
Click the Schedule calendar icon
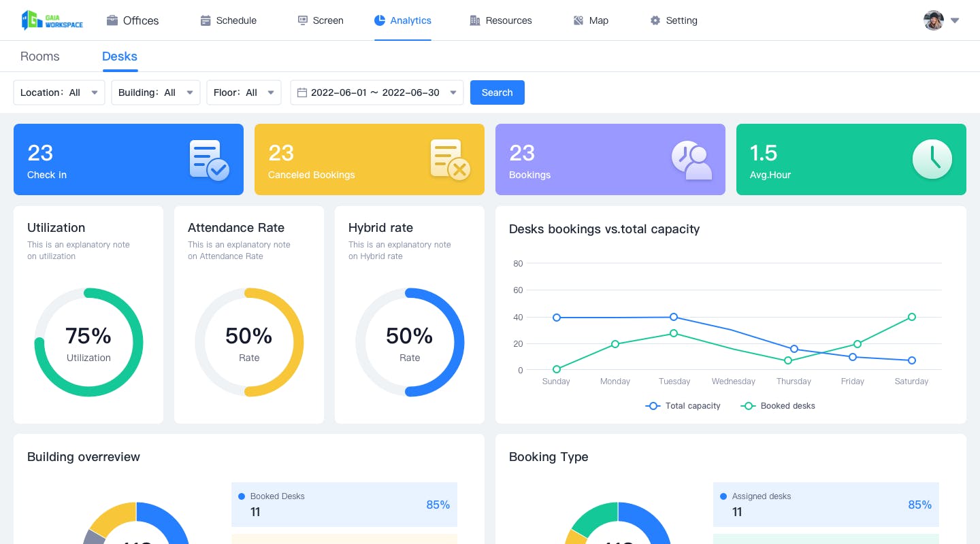pos(206,20)
